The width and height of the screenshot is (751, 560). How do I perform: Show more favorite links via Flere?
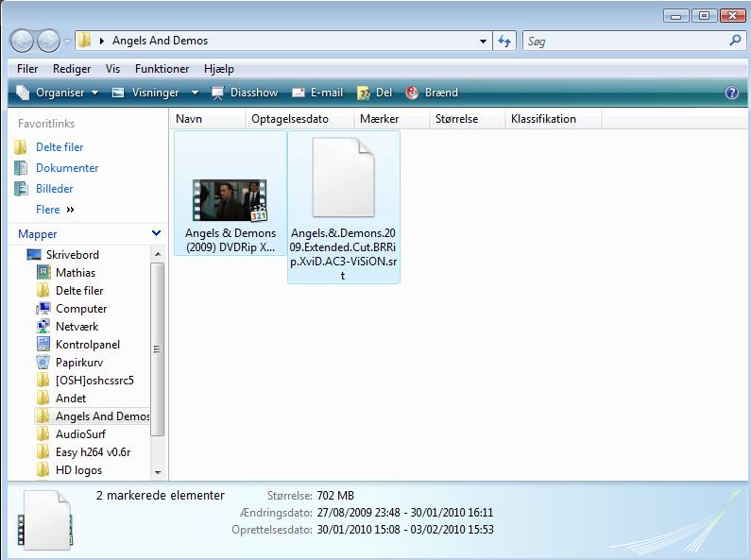point(55,210)
